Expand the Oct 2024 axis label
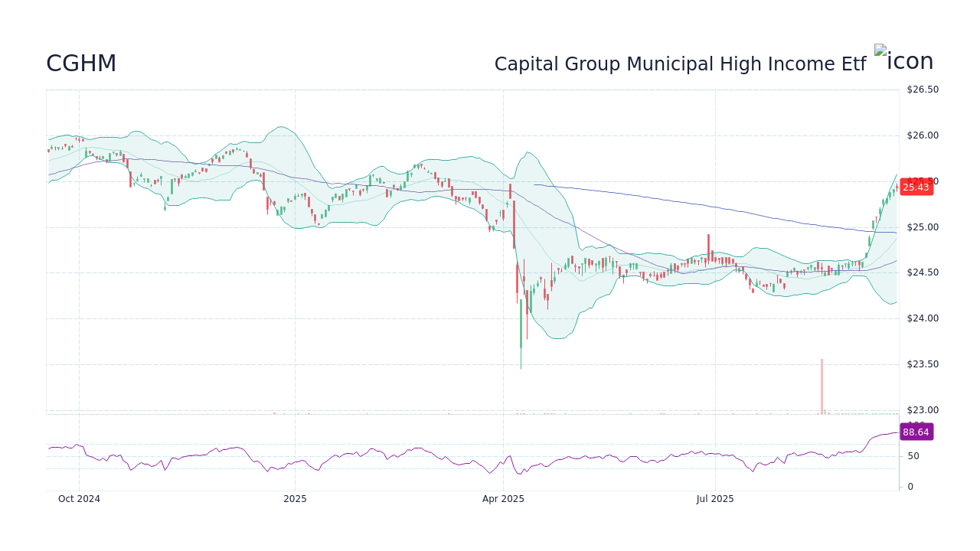This screenshot has width=980, height=551. (x=79, y=498)
